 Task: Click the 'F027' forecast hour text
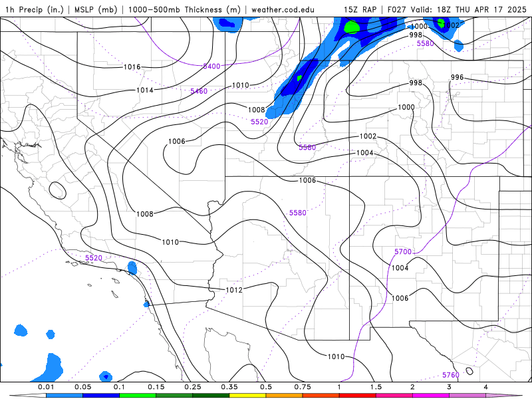(396, 9)
